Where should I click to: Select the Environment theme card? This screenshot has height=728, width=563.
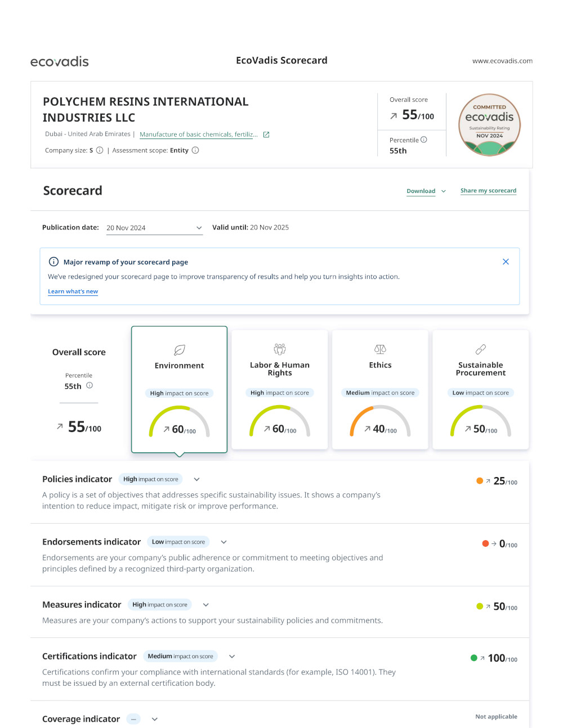pyautogui.click(x=180, y=389)
